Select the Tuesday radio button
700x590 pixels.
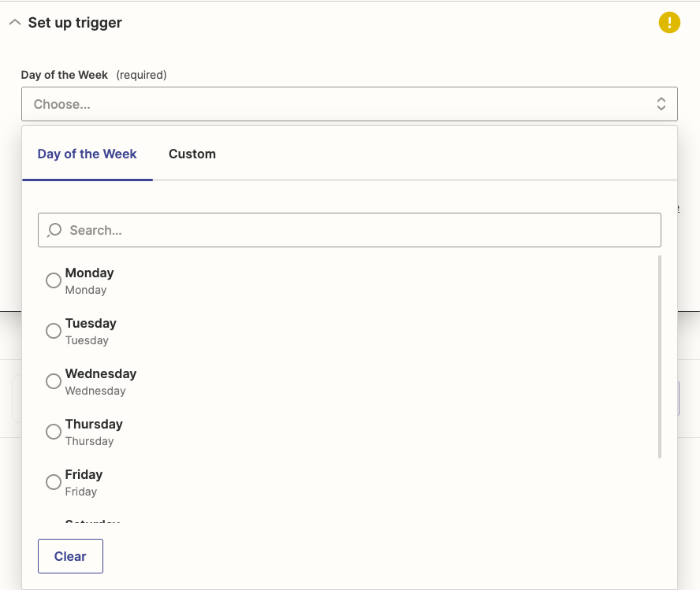pos(54,331)
